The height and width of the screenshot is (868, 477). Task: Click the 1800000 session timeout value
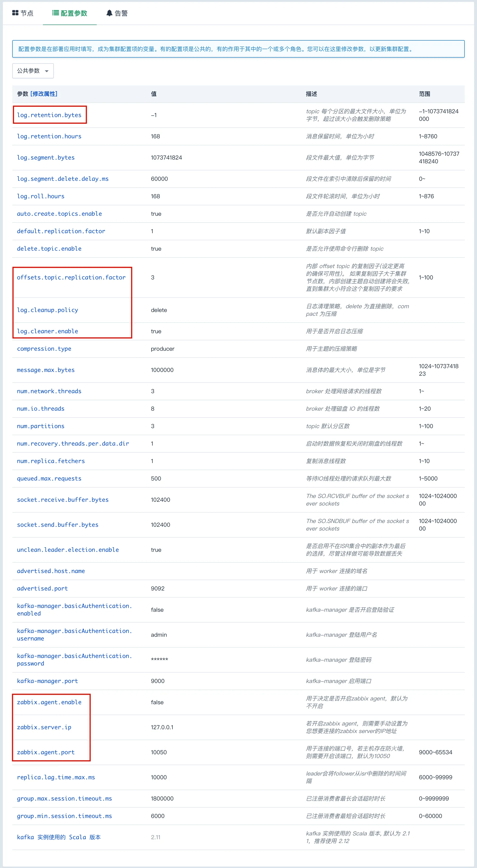162,799
